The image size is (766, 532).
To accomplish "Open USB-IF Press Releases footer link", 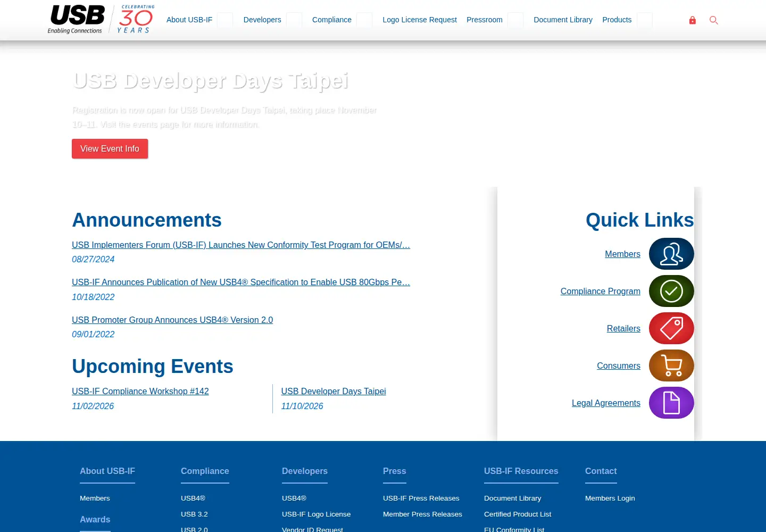I will coord(421,498).
